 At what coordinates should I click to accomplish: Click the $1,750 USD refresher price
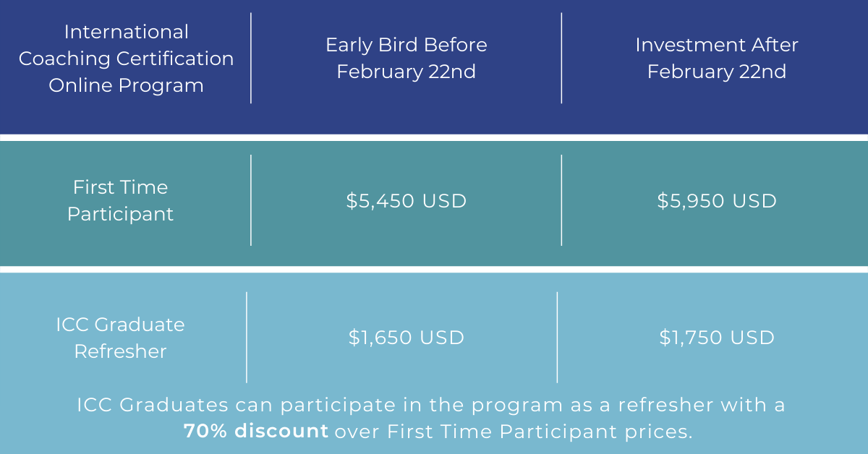pos(716,338)
